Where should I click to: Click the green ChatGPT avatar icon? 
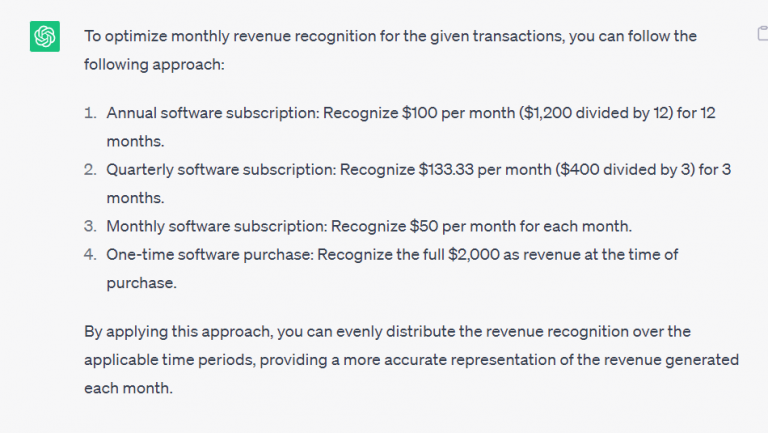[45, 36]
